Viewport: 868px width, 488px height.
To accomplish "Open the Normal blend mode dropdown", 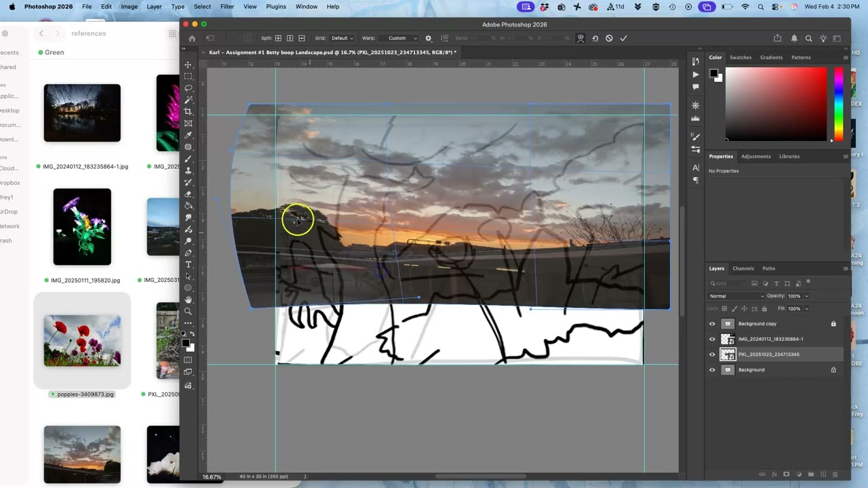I will 736,296.
